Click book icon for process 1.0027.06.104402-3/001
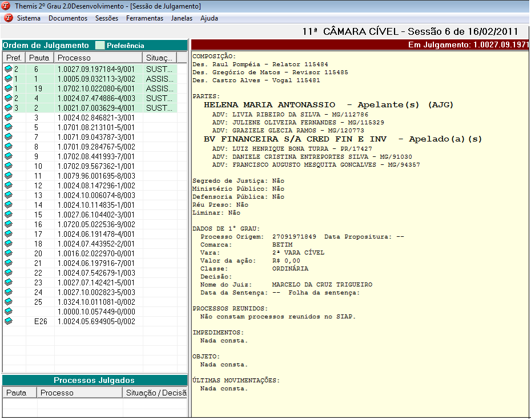This screenshot has width=531, height=420. (x=9, y=215)
